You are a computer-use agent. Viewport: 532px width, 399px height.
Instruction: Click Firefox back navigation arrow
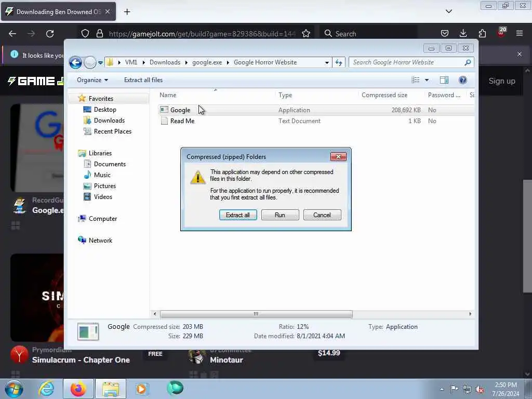pyautogui.click(x=12, y=34)
